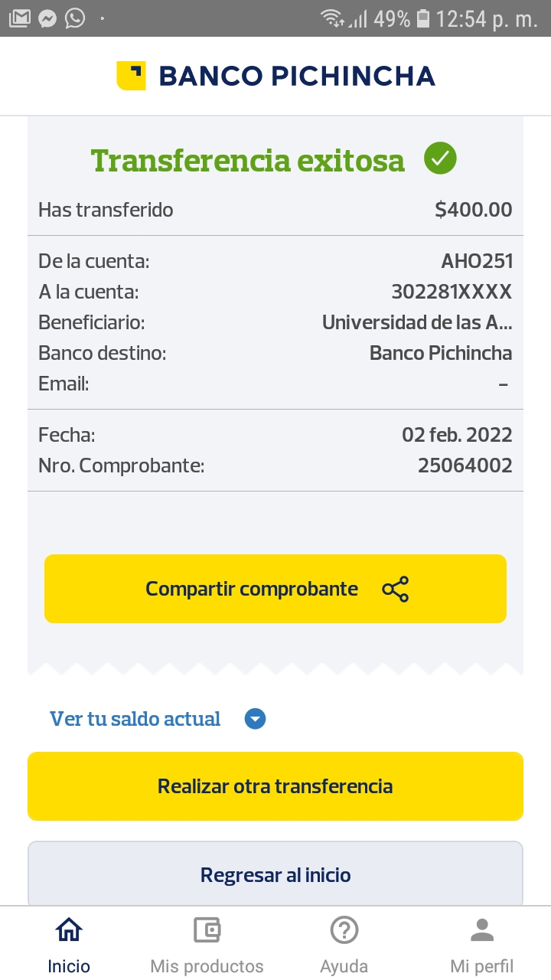Image resolution: width=551 pixels, height=980 pixels.
Task: Tap the Gmail notification icon in status bar
Action: (x=20, y=18)
